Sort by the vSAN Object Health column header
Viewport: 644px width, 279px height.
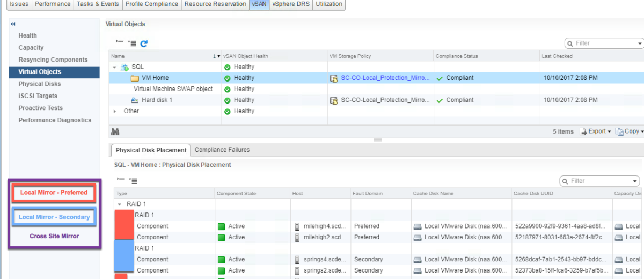pos(246,56)
